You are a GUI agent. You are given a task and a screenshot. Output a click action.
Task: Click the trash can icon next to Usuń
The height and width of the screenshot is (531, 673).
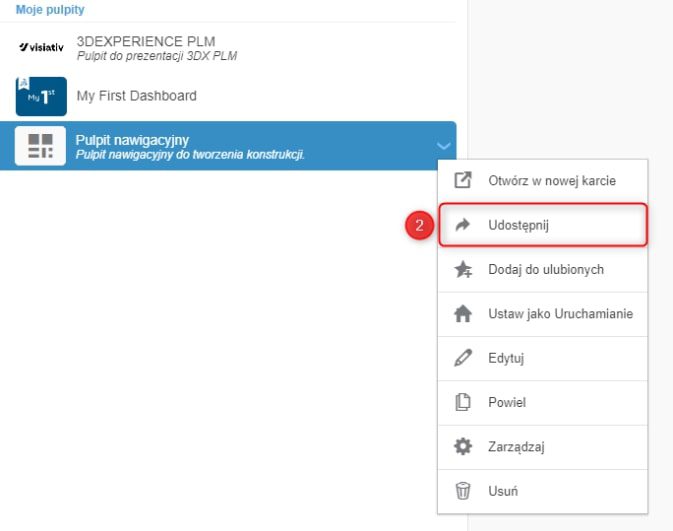463,491
